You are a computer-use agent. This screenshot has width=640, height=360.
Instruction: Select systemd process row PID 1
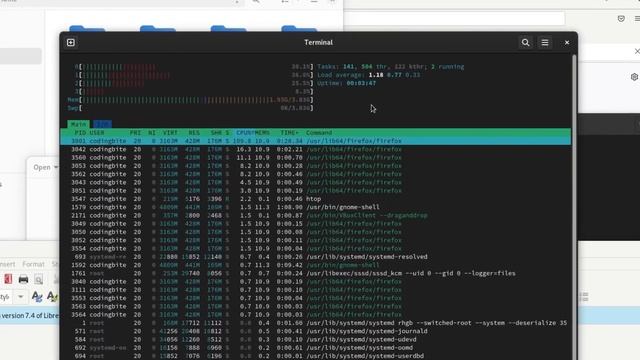tap(316, 323)
